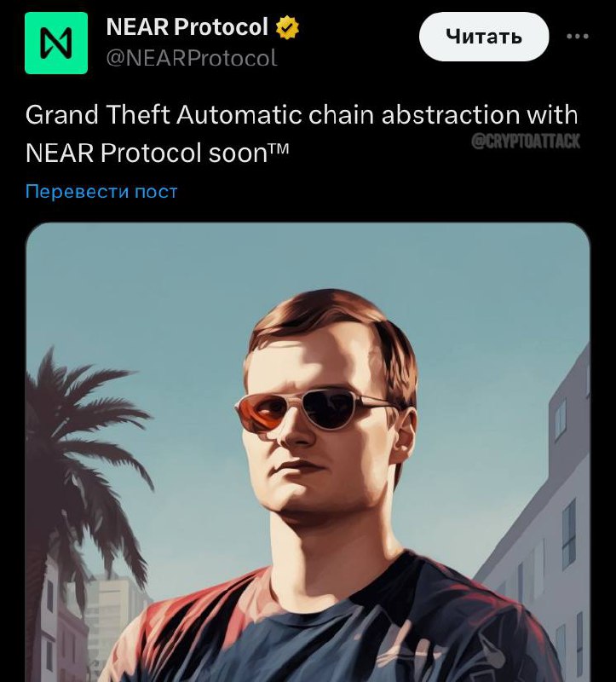This screenshot has height=682, width=616.
Task: Click the @CRYPTOATTACK watermark
Action: click(x=526, y=142)
